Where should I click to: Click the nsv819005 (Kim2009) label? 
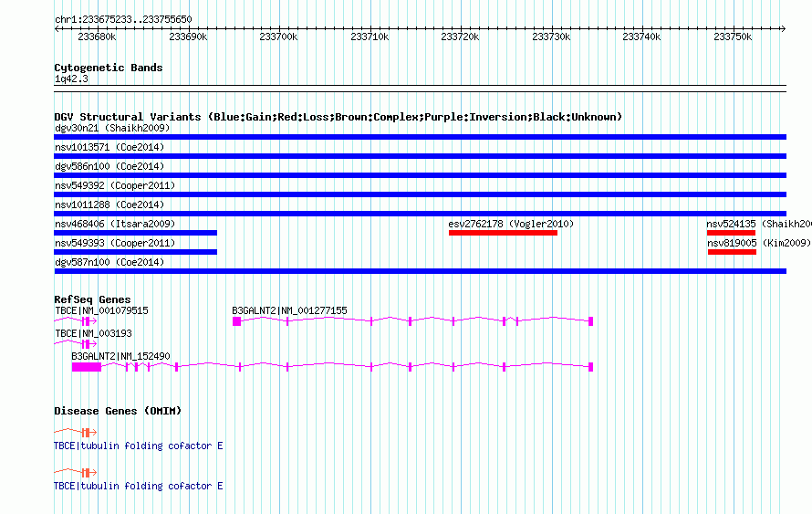(x=759, y=243)
